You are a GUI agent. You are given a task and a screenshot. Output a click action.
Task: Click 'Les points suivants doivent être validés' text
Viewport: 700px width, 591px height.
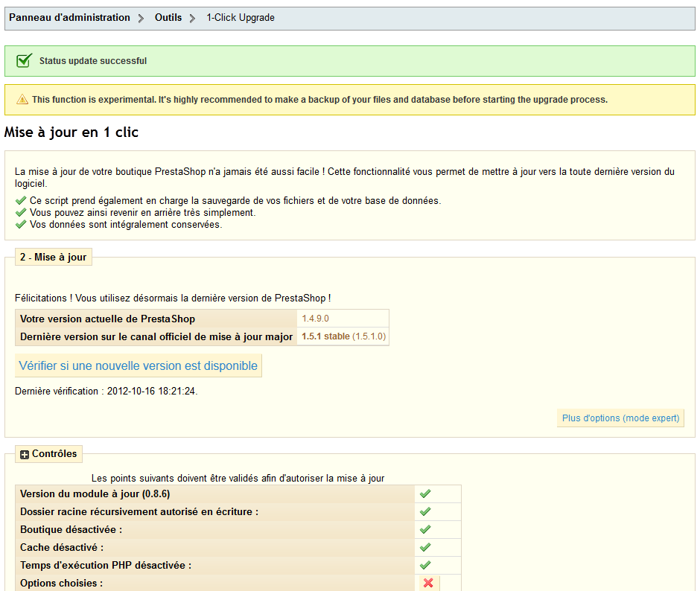point(238,478)
